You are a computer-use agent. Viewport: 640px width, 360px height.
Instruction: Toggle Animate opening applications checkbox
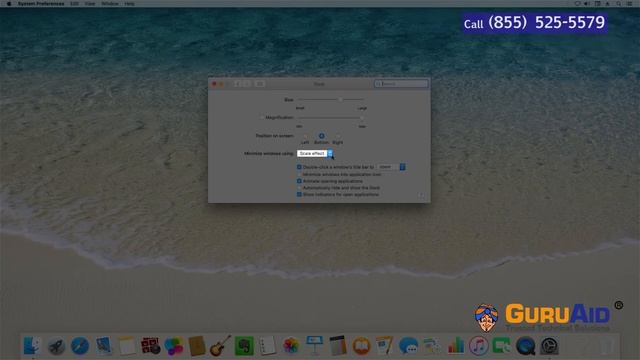click(299, 181)
